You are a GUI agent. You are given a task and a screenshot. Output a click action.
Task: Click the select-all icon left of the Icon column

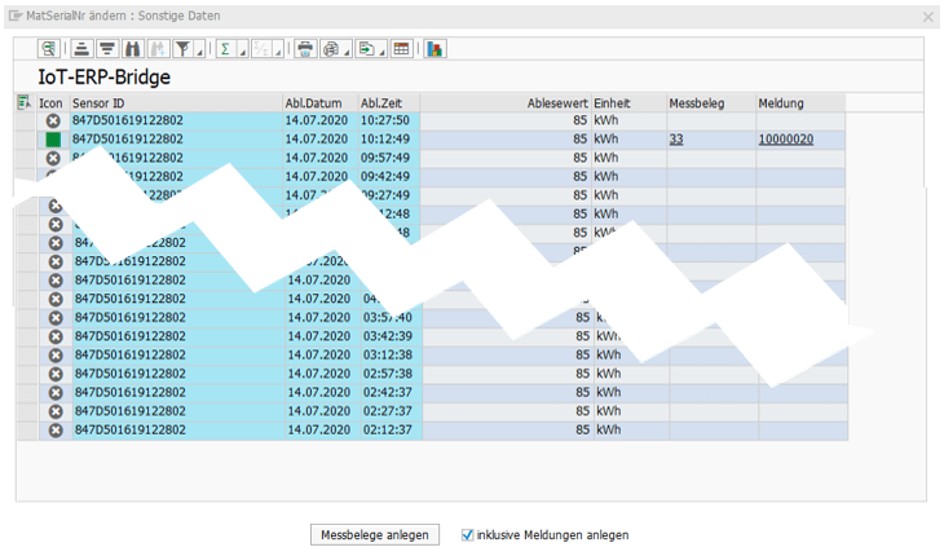(x=24, y=103)
